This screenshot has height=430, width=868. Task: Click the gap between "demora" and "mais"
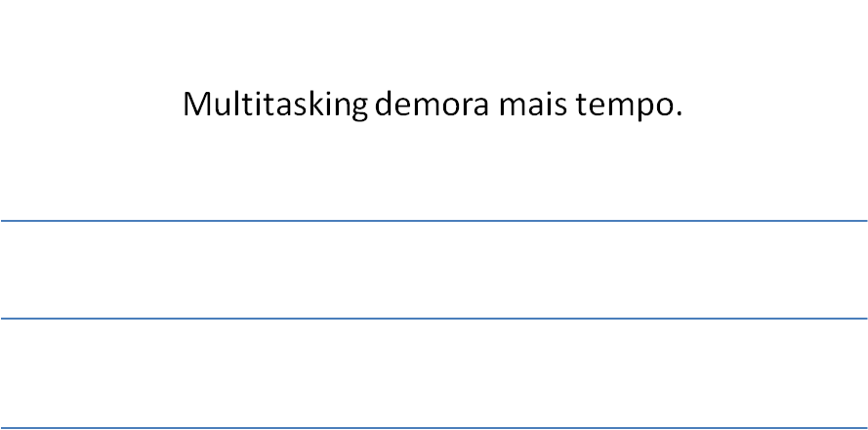click(494, 105)
